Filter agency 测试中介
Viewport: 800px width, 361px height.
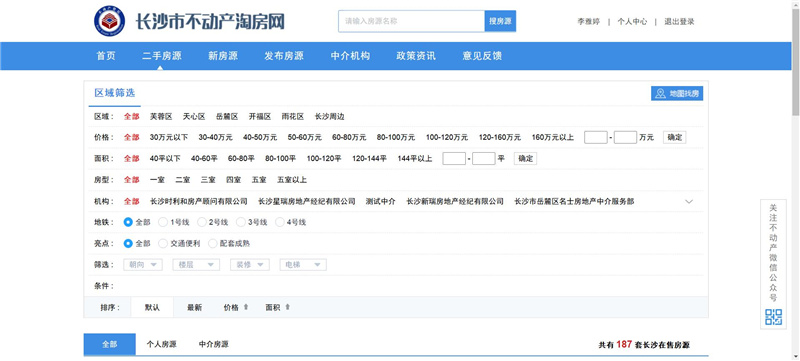[x=381, y=201]
